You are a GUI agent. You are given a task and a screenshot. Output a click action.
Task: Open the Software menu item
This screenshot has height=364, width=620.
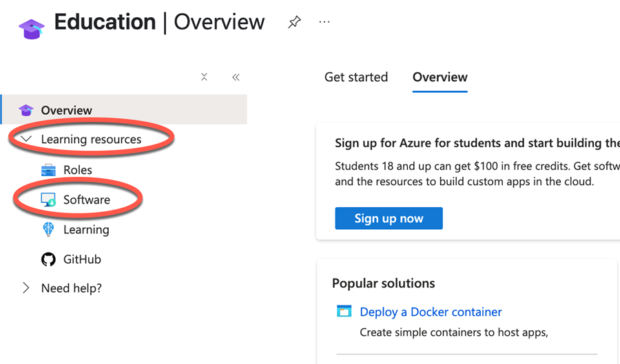(87, 200)
